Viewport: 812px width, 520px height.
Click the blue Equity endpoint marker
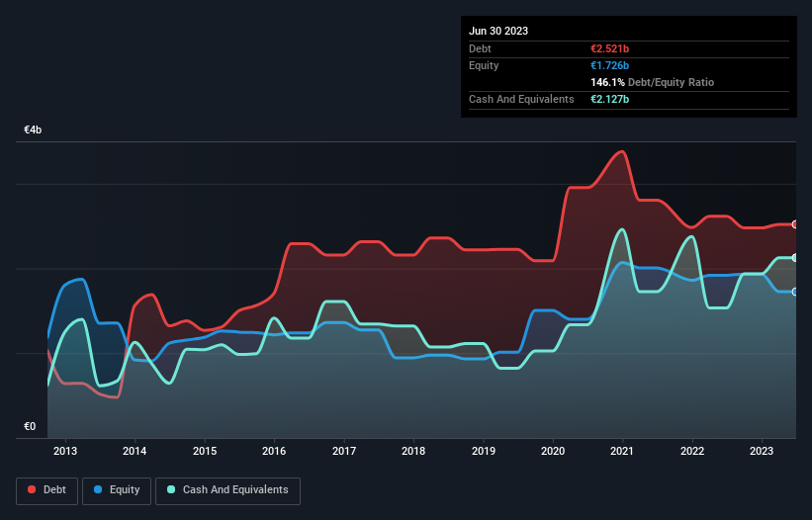pos(795,292)
